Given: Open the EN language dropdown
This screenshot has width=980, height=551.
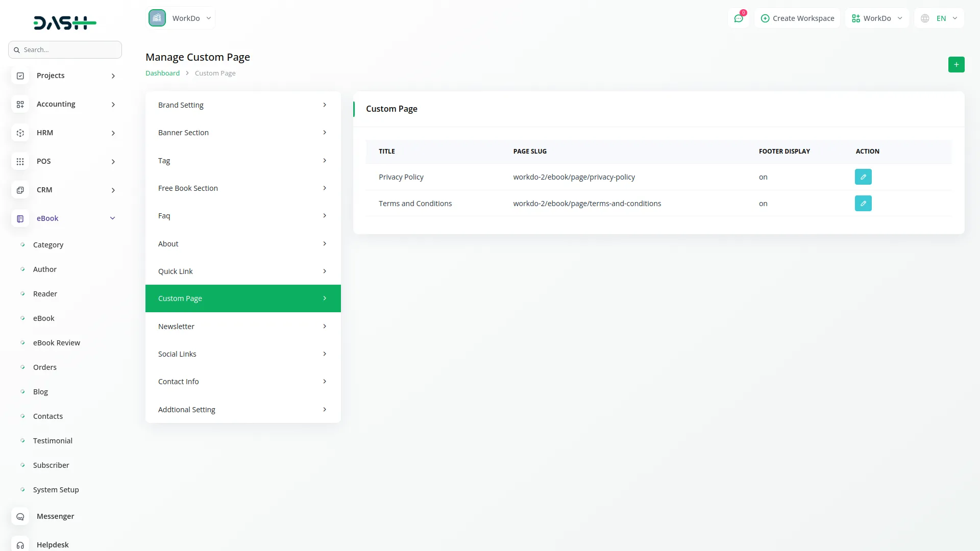Looking at the screenshot, I should [x=940, y=18].
